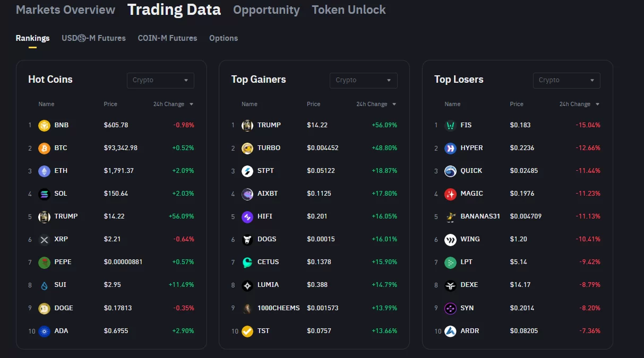644x358 pixels.
Task: Click the HYPER token icon
Action: 450,149
